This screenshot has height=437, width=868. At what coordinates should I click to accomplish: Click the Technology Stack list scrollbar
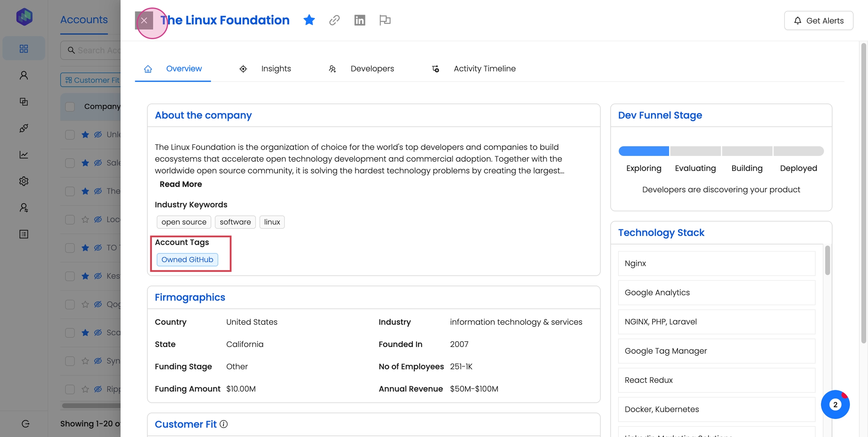tap(827, 260)
